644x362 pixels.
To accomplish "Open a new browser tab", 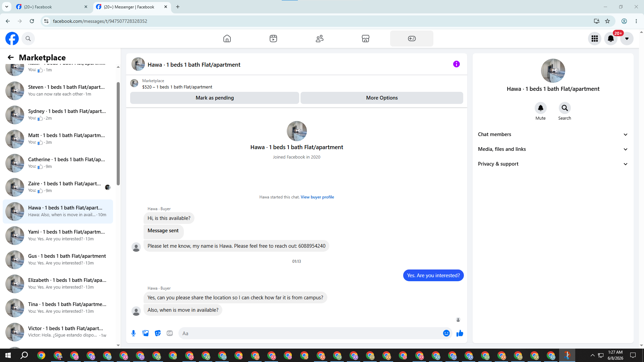I will (178, 7).
